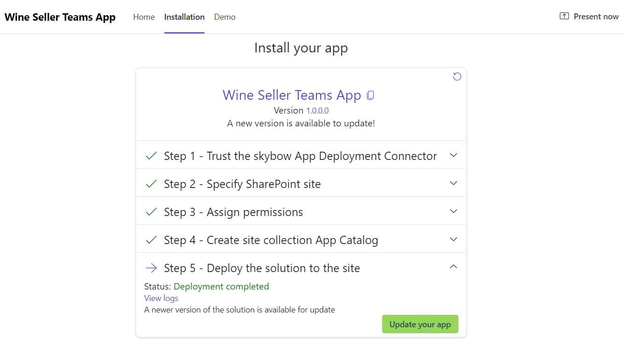Click the Install your app heading
623x364 pixels.
pyautogui.click(x=301, y=48)
